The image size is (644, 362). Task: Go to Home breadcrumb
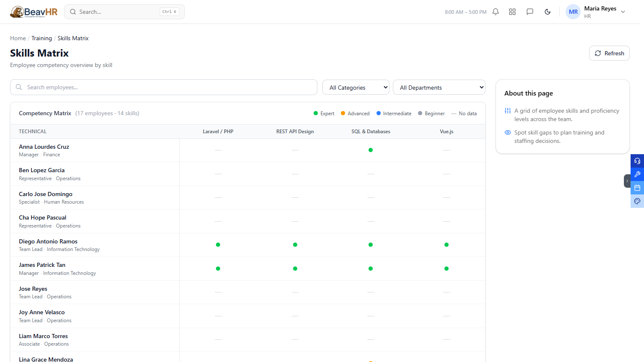pos(18,38)
